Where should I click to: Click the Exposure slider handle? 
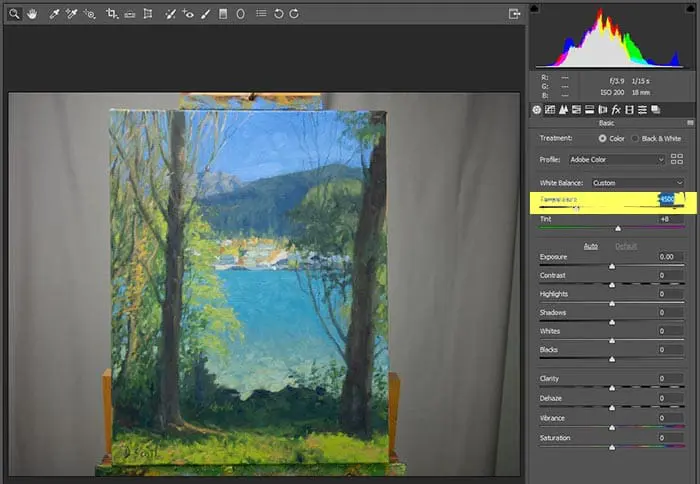[x=612, y=267]
